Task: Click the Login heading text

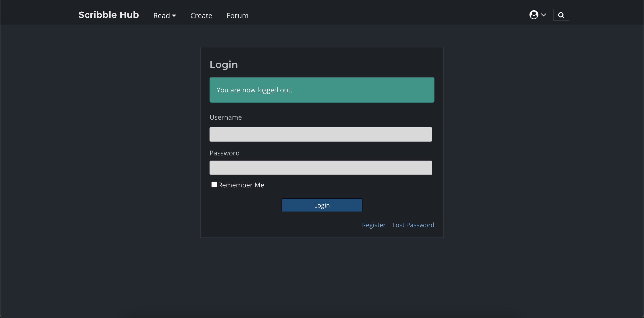Action: pyautogui.click(x=224, y=65)
